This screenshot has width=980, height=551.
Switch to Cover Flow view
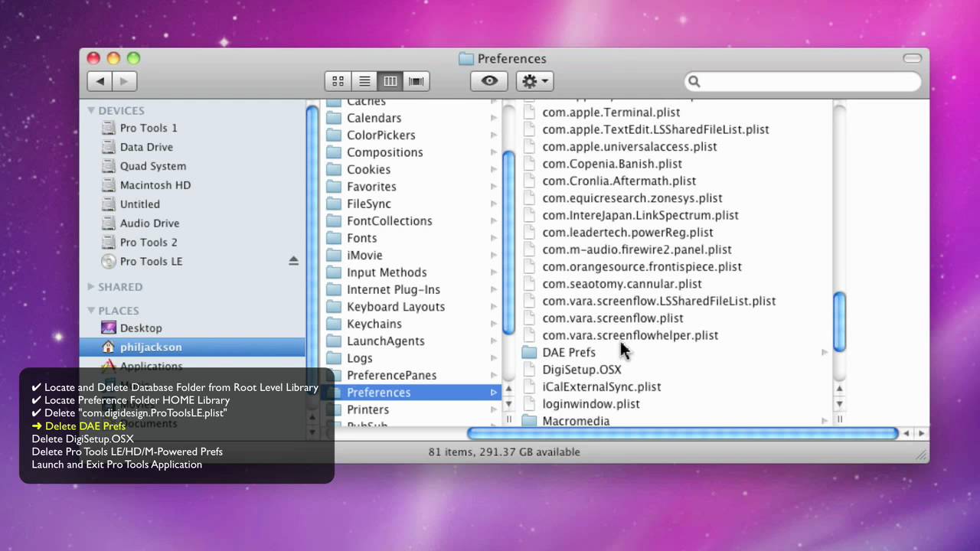(416, 81)
